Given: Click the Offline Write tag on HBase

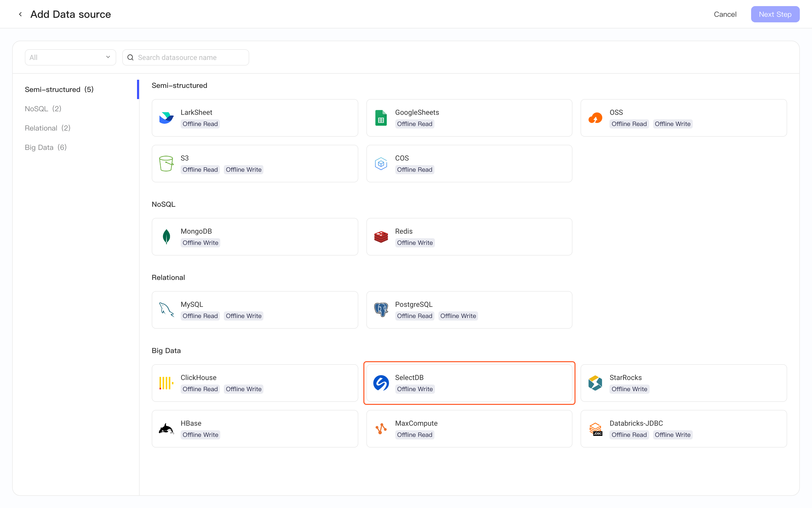Looking at the screenshot, I should [200, 435].
